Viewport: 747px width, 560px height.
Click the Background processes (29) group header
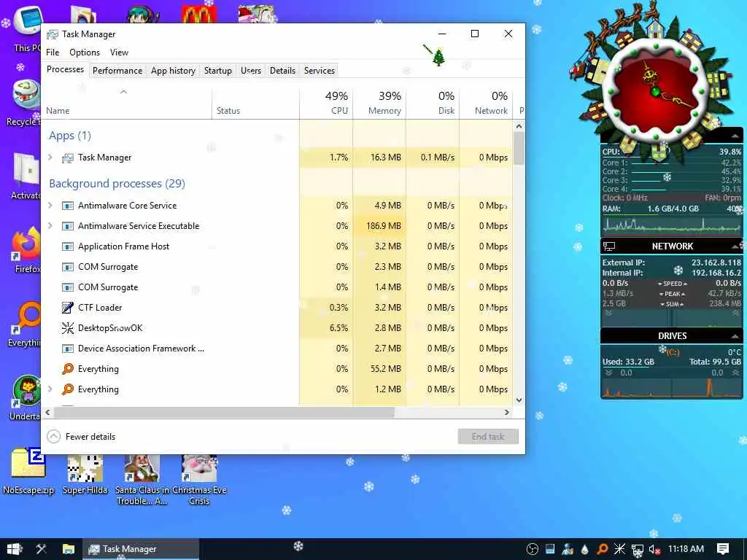pos(117,184)
